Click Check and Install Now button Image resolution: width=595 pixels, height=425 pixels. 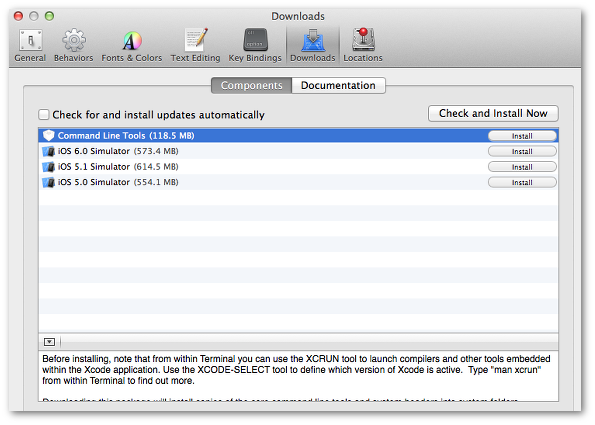point(493,113)
